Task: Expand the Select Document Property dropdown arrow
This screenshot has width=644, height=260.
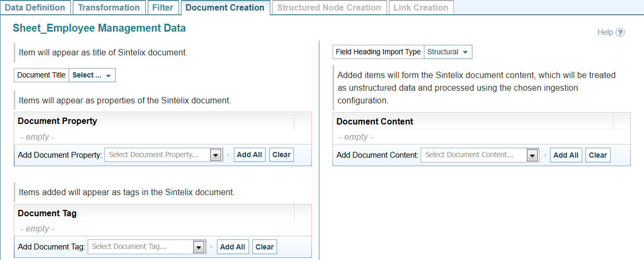Action: click(x=215, y=155)
